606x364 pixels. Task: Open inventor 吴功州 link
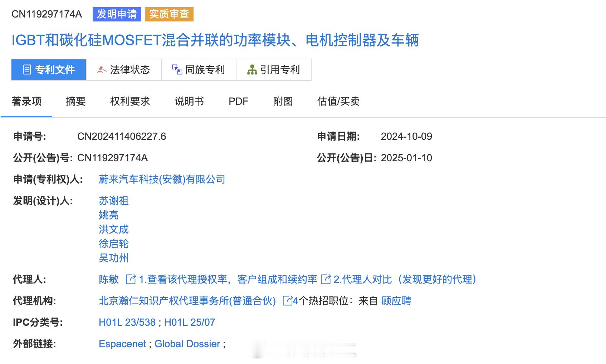[x=113, y=258]
